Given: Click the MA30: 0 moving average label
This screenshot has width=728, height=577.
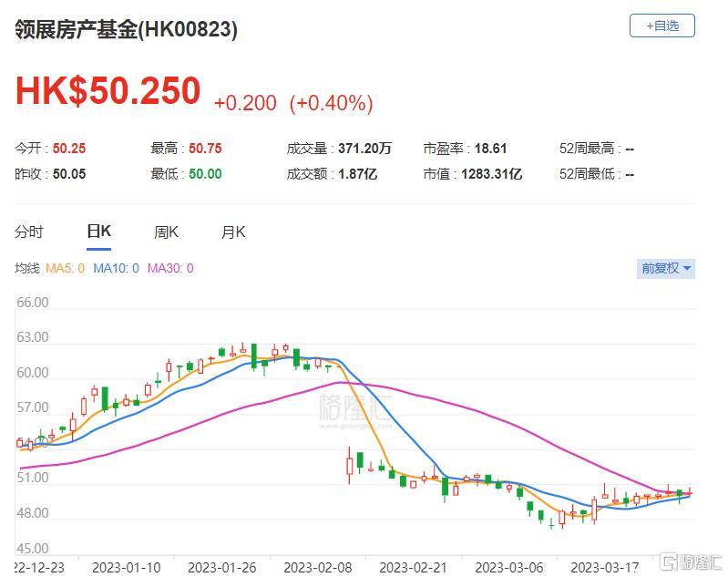Looking at the screenshot, I should pyautogui.click(x=170, y=268).
